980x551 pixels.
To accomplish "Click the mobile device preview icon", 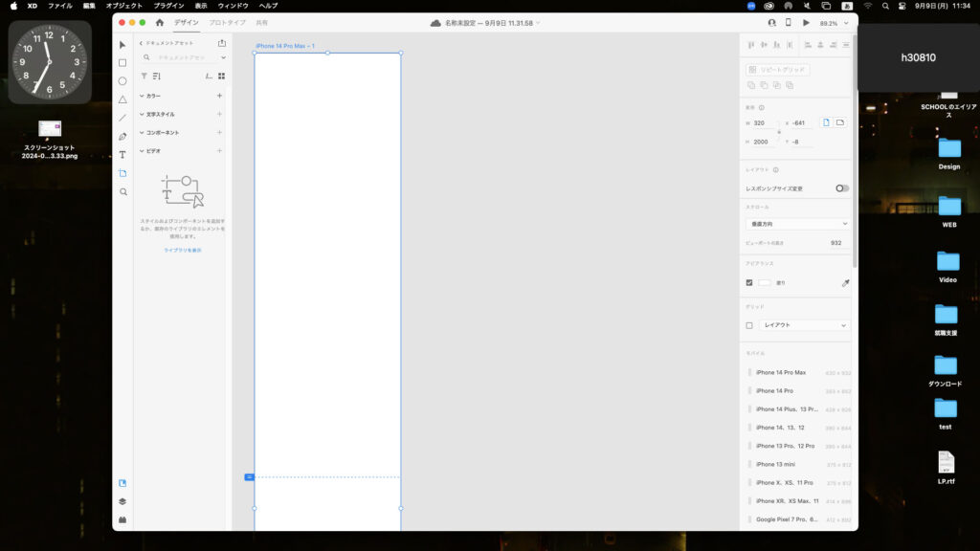I will click(x=789, y=23).
